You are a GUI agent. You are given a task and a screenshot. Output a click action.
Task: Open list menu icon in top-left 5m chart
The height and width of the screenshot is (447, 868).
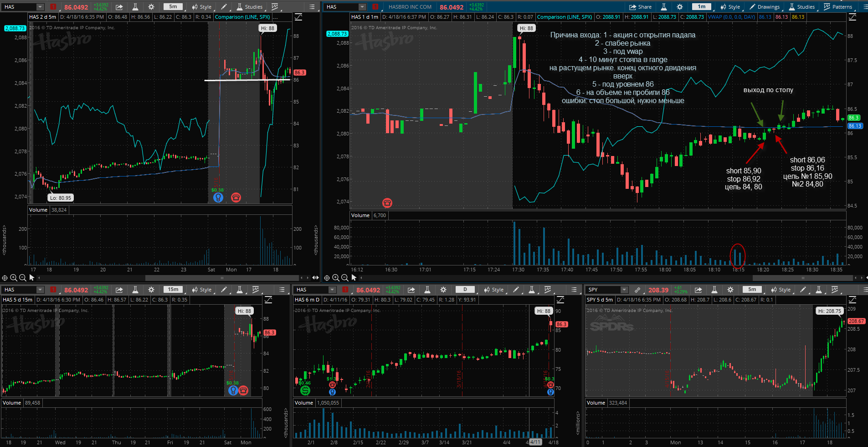coord(312,7)
